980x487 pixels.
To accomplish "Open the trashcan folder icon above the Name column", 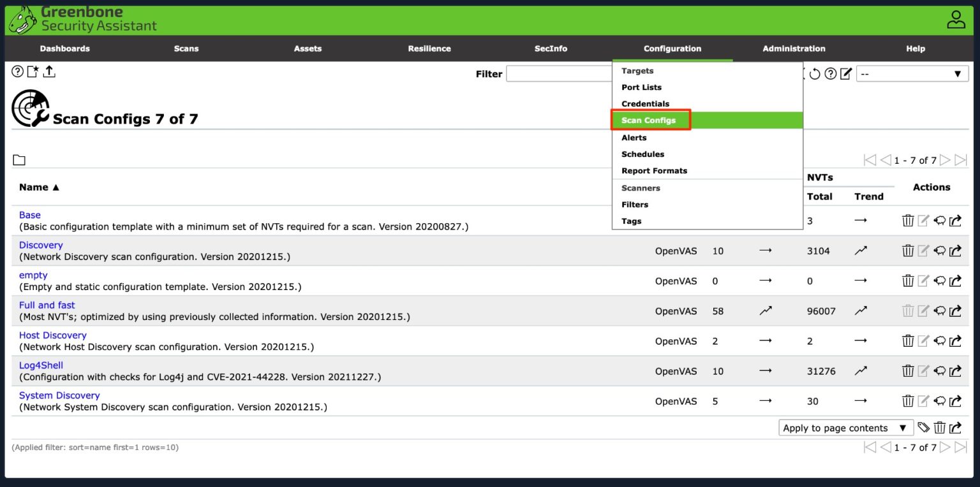I will [x=19, y=160].
